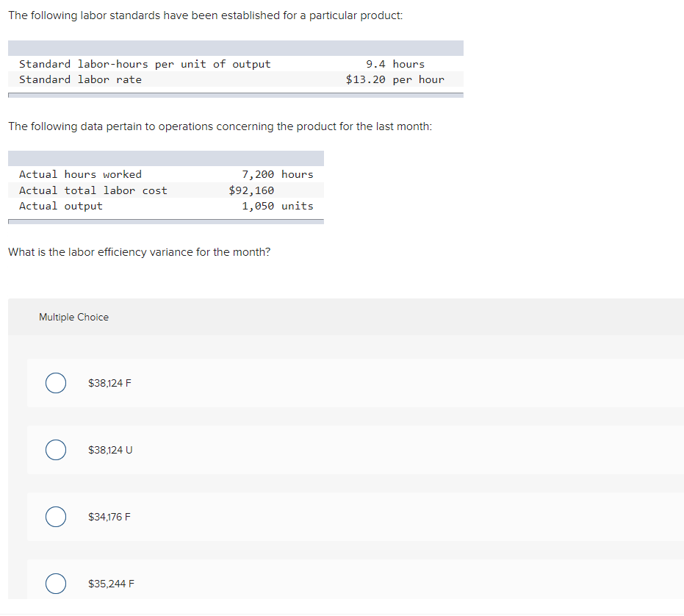Image resolution: width=684 pixels, height=616 pixels.
Task: Click the 1,050 units value
Action: tap(277, 206)
